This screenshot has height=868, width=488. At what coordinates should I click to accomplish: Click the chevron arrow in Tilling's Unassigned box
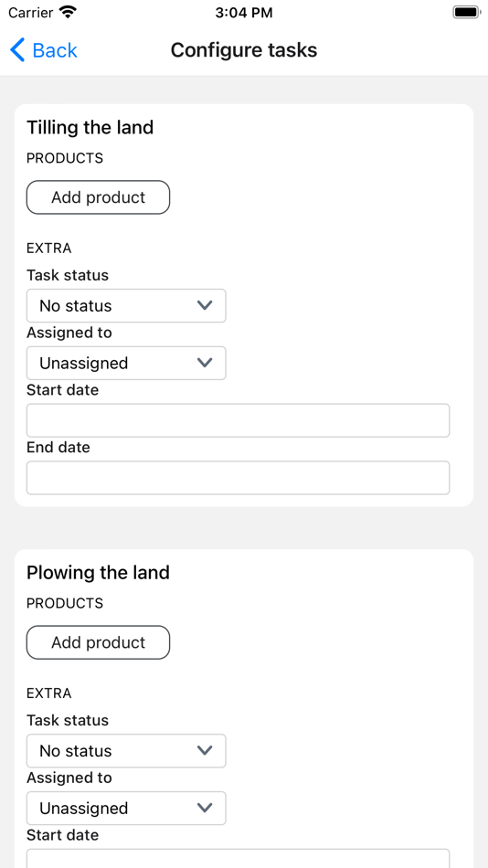click(x=205, y=363)
